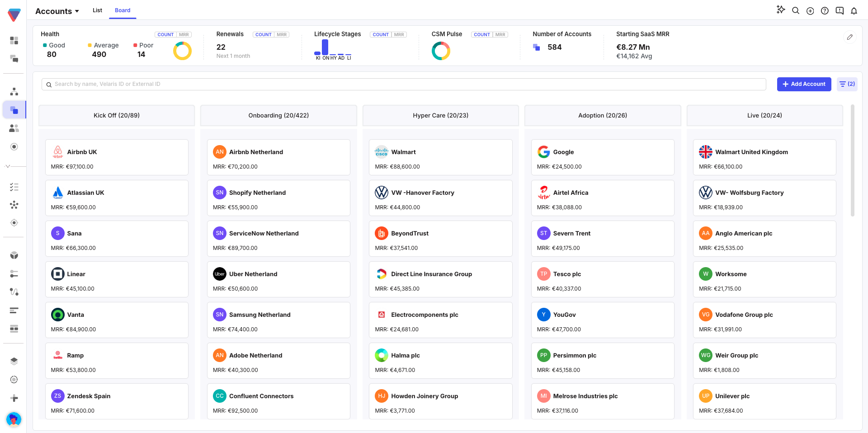Click the board vertical scrollbar
This screenshot has width=868, height=433.
pyautogui.click(x=853, y=160)
